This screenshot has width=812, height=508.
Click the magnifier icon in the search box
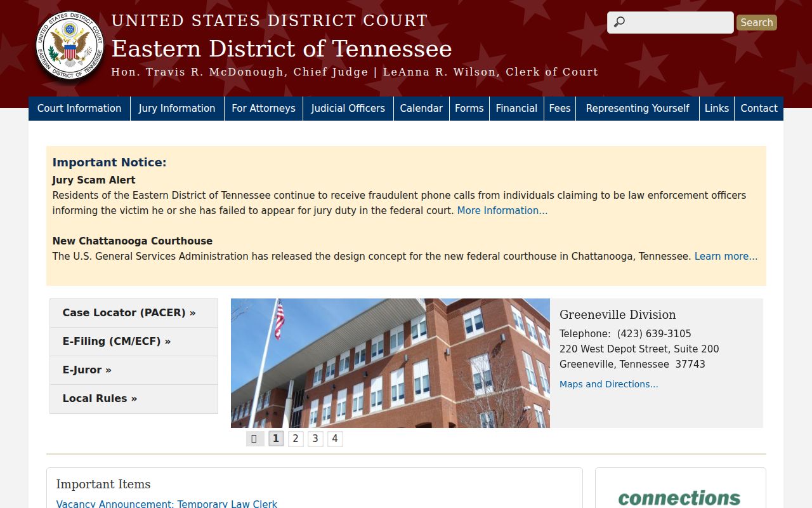coord(619,22)
